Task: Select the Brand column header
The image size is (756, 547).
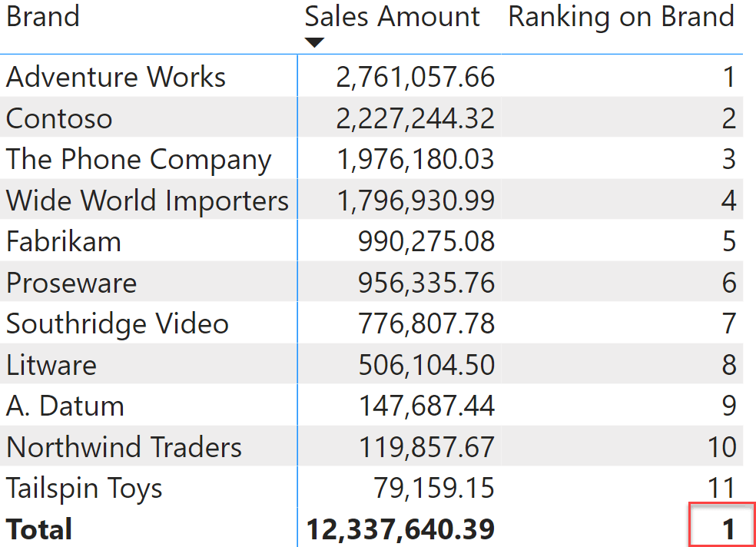Action: coord(43,16)
